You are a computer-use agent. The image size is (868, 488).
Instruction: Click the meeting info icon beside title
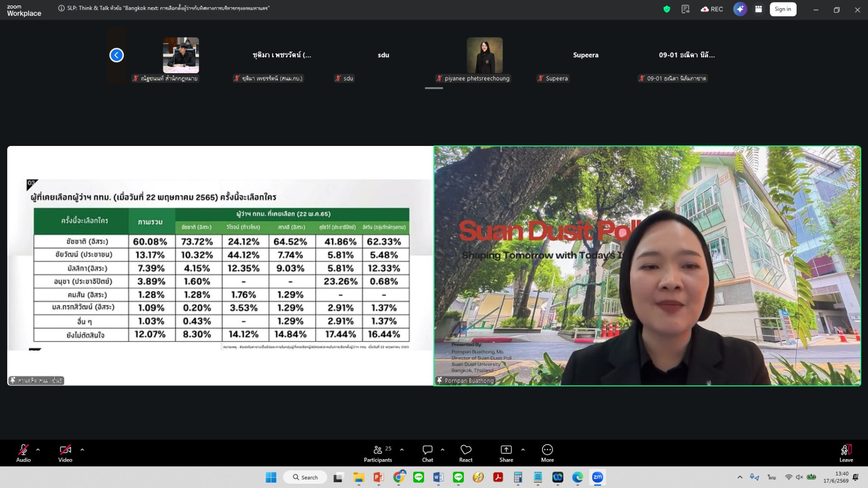(61, 8)
